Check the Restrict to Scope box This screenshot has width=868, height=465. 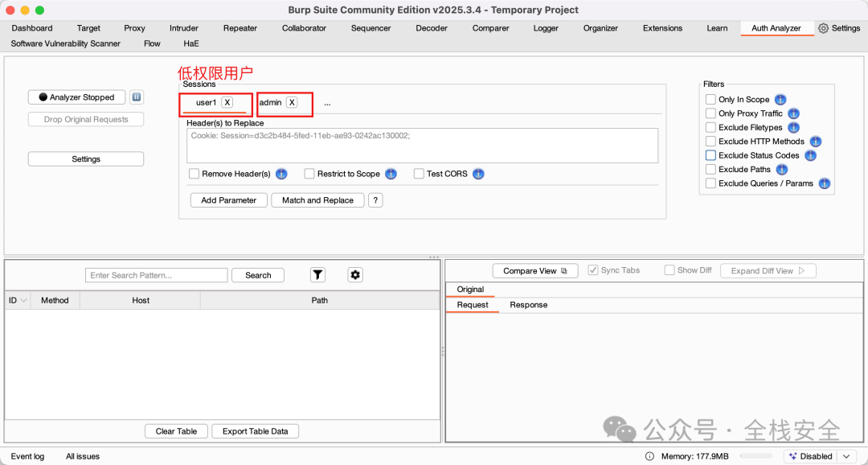[x=309, y=174]
